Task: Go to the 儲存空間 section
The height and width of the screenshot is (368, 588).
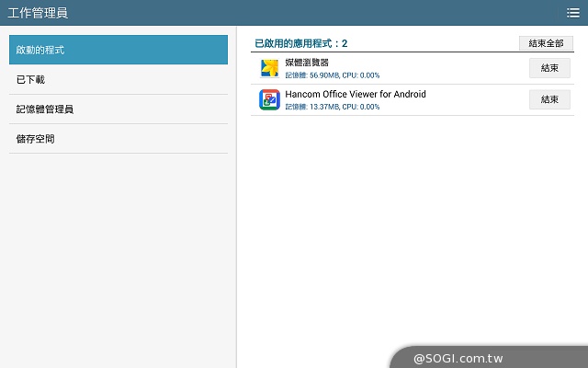Action: [119, 139]
